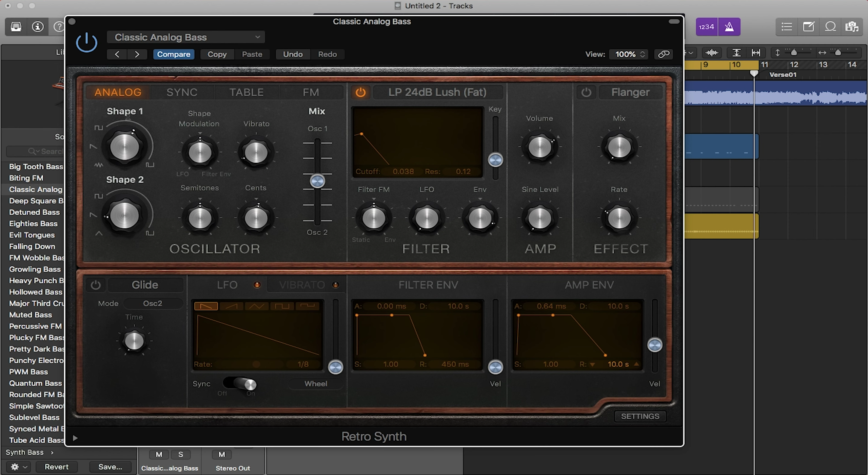Image resolution: width=868 pixels, height=475 pixels.
Task: Select the downward sawtooth LFO waveform
Action: (206, 306)
